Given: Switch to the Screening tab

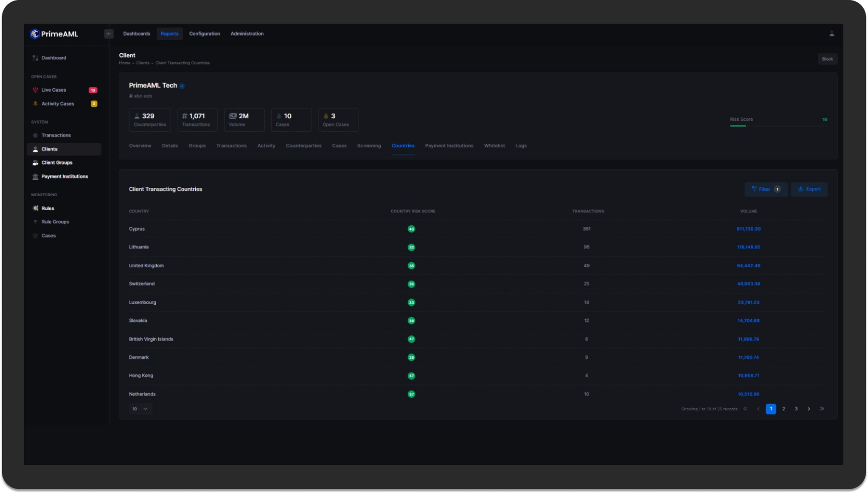Looking at the screenshot, I should [369, 146].
